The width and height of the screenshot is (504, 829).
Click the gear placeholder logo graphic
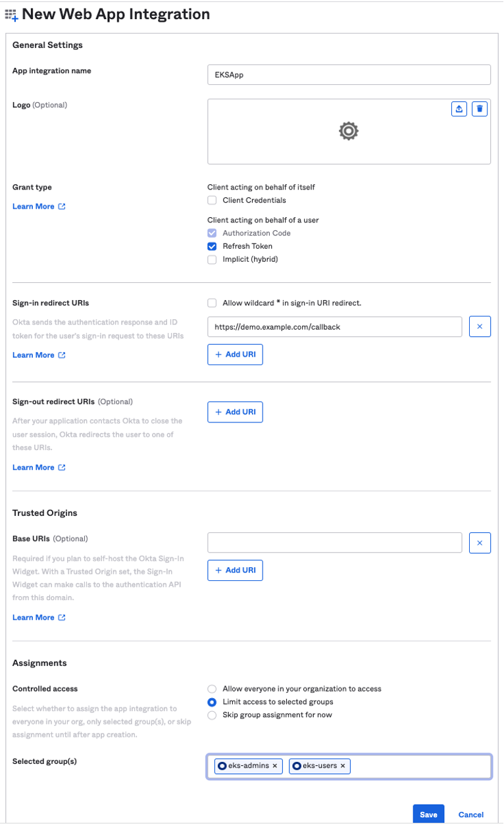pos(348,131)
